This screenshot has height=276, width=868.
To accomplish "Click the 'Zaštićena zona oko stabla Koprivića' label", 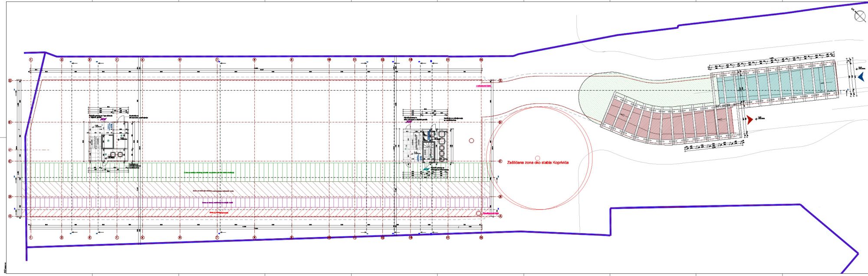I will click(538, 163).
